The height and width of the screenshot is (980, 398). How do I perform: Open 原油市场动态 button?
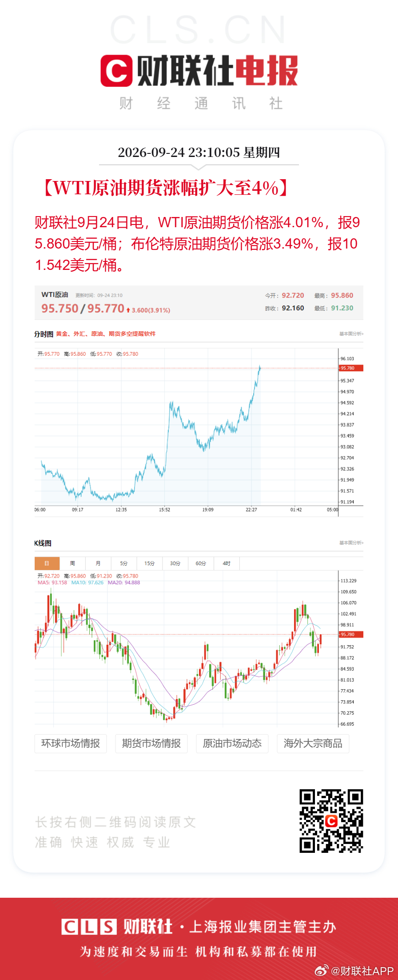click(x=232, y=743)
